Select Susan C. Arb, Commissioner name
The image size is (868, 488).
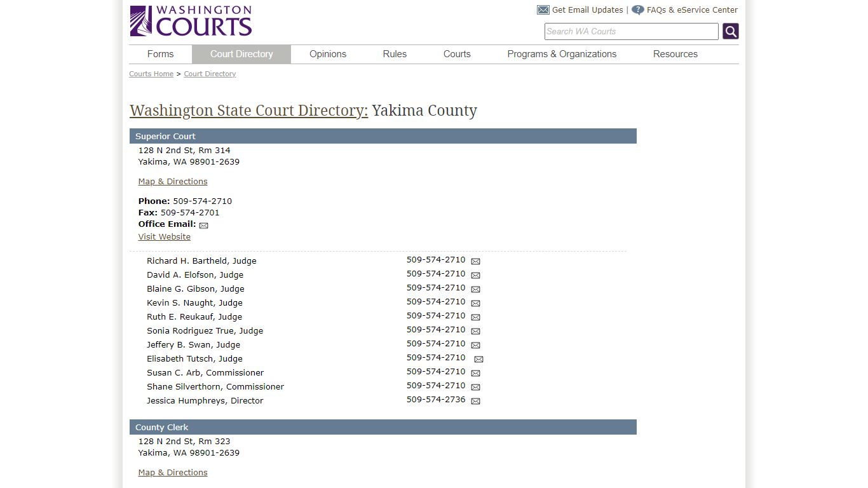point(205,373)
